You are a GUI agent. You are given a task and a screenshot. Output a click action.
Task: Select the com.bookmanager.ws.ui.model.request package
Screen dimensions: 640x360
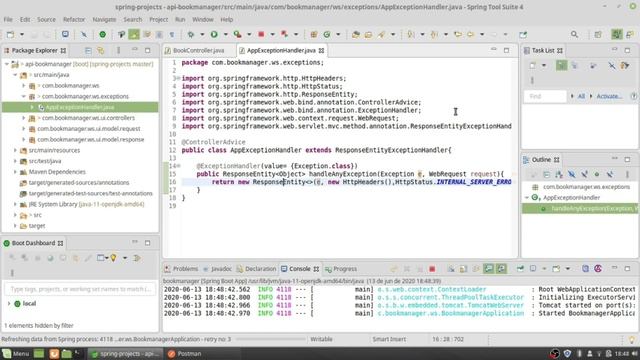[x=89, y=129]
